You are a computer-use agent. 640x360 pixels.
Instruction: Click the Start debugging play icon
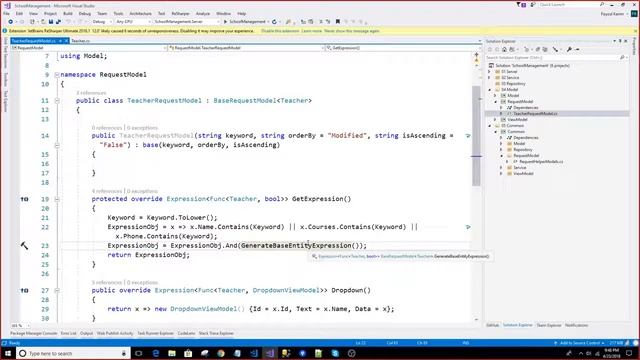(225, 22)
